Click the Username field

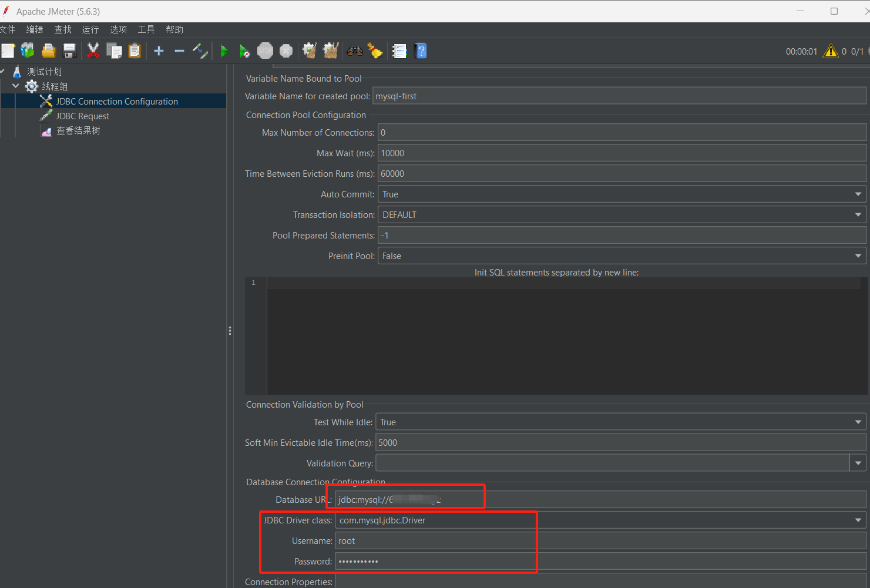point(600,541)
